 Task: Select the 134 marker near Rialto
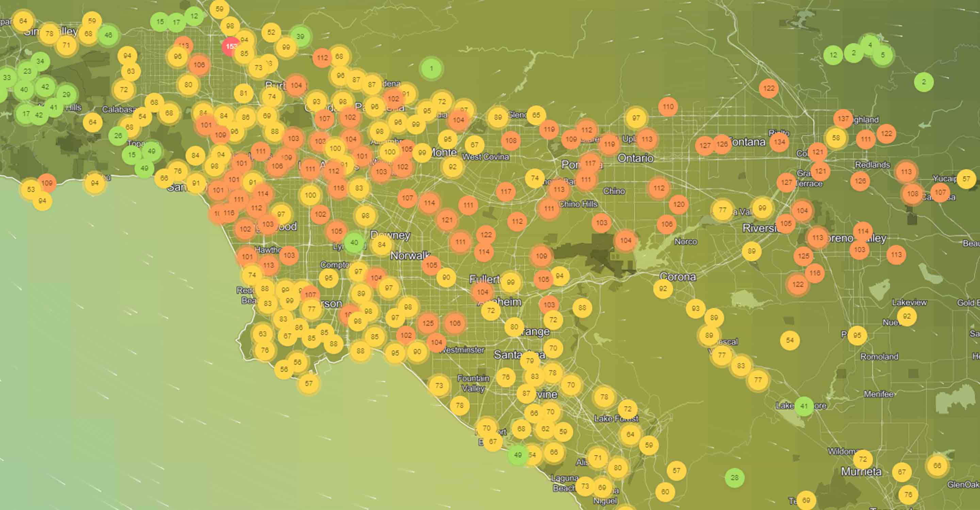click(779, 142)
